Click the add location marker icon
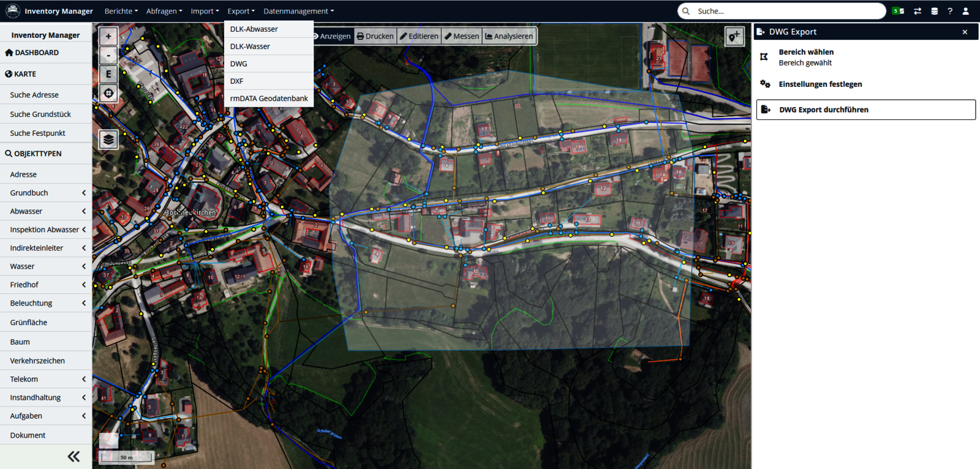The width and height of the screenshot is (980, 469). [734, 37]
